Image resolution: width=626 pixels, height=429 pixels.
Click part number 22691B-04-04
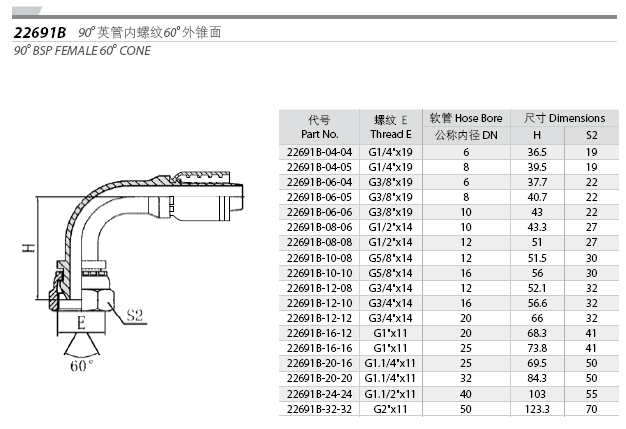tap(319, 152)
